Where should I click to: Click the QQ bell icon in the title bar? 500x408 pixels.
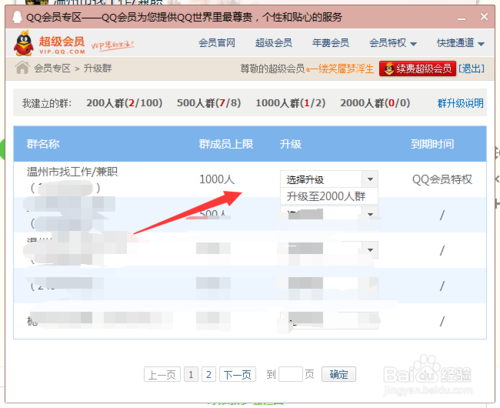click(x=17, y=17)
